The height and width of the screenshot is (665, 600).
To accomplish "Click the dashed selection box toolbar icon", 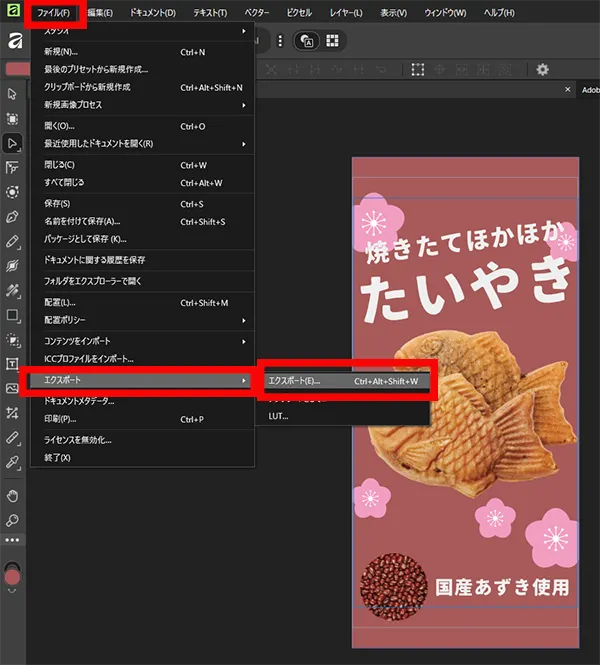I will 418,69.
